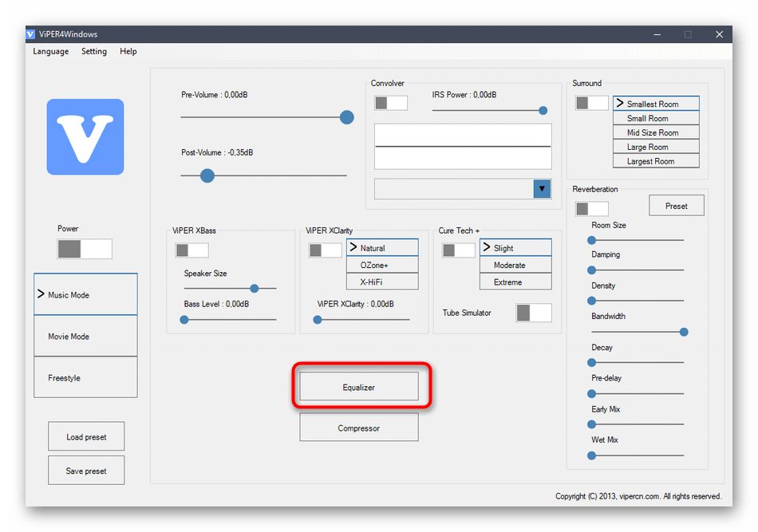758x532 pixels.
Task: Click the Reverberation Preset button
Action: [x=676, y=206]
